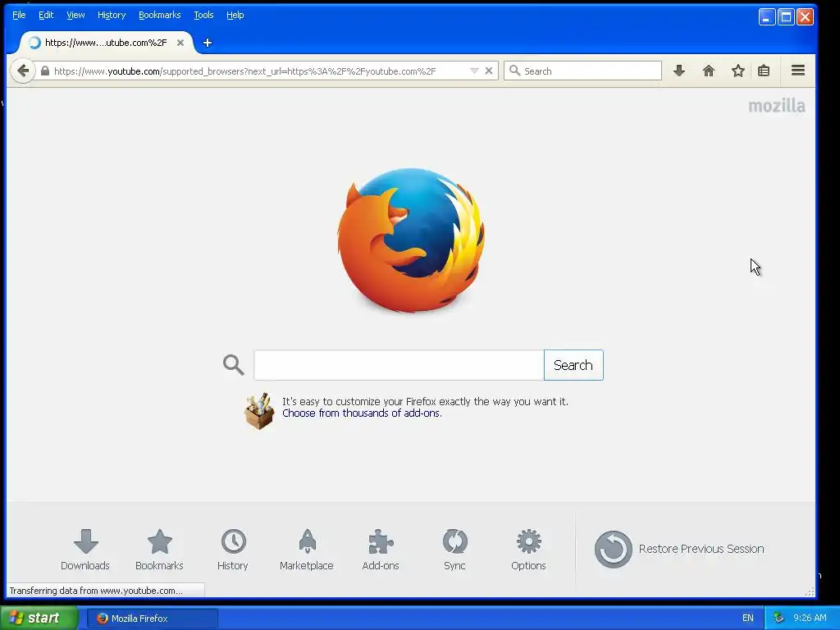Viewport: 840px width, 630px height.
Task: Open the File menu
Action: (x=19, y=15)
